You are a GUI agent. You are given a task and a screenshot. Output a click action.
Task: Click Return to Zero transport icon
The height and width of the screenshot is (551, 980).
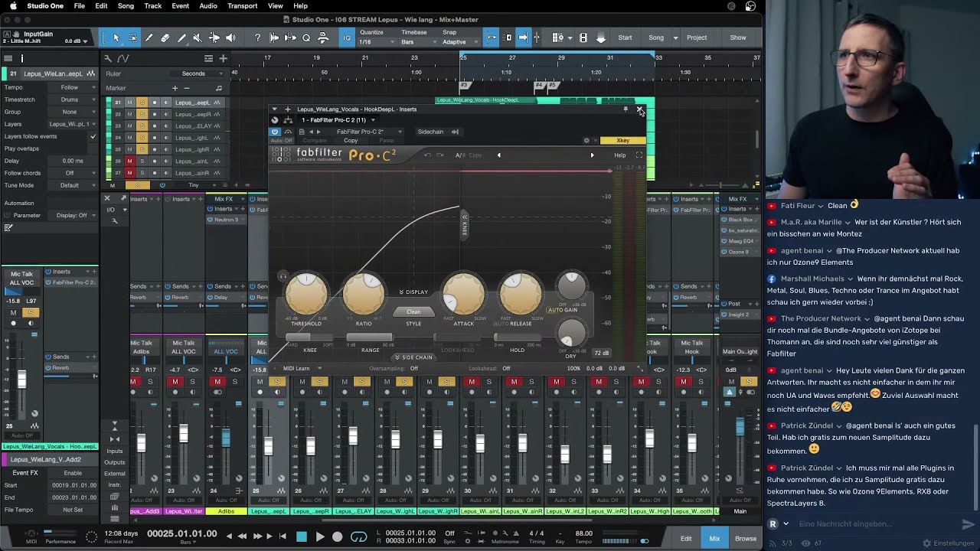283,537
